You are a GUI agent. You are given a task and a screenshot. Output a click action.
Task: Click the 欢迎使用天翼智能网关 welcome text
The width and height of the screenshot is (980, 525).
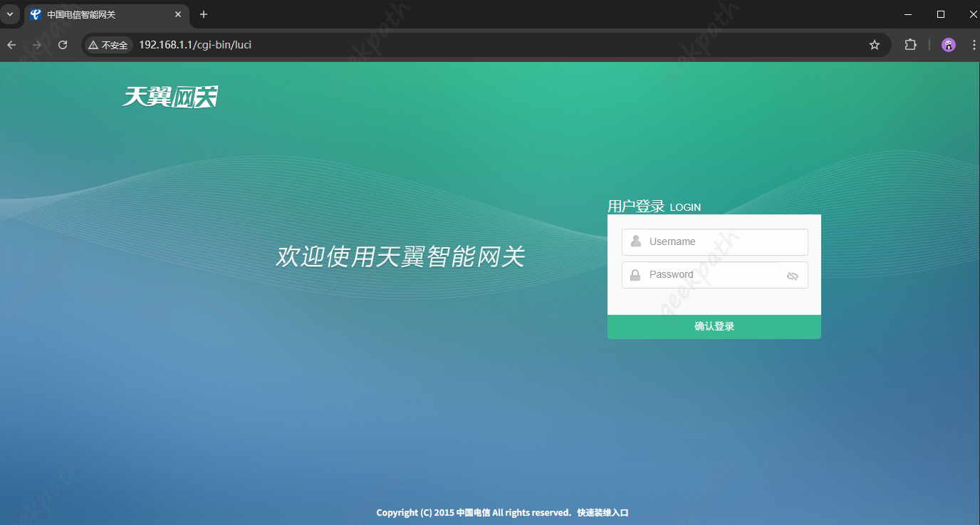(x=401, y=257)
